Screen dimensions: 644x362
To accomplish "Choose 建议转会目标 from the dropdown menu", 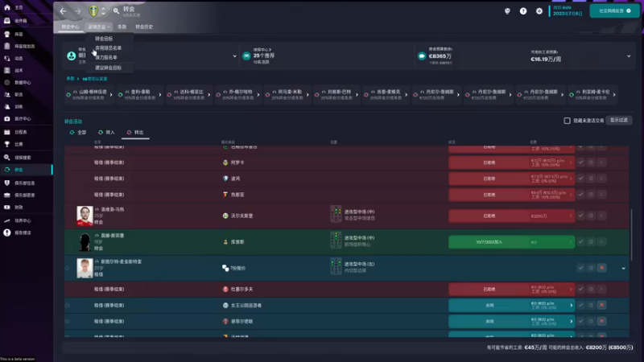I will coord(109,68).
